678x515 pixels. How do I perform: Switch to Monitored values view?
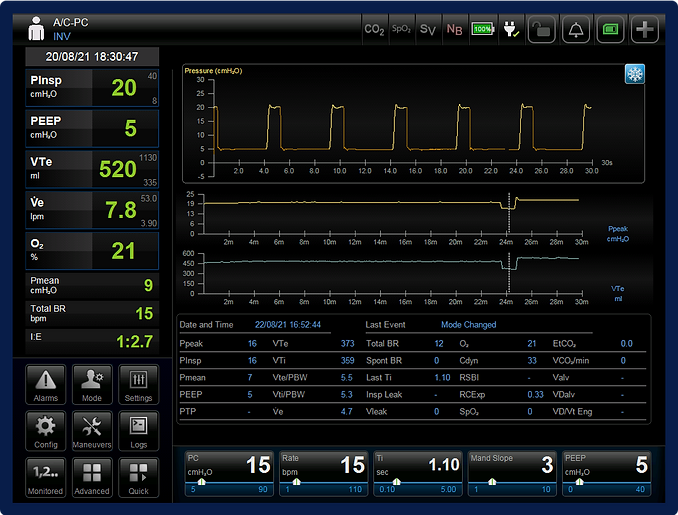(x=45, y=478)
